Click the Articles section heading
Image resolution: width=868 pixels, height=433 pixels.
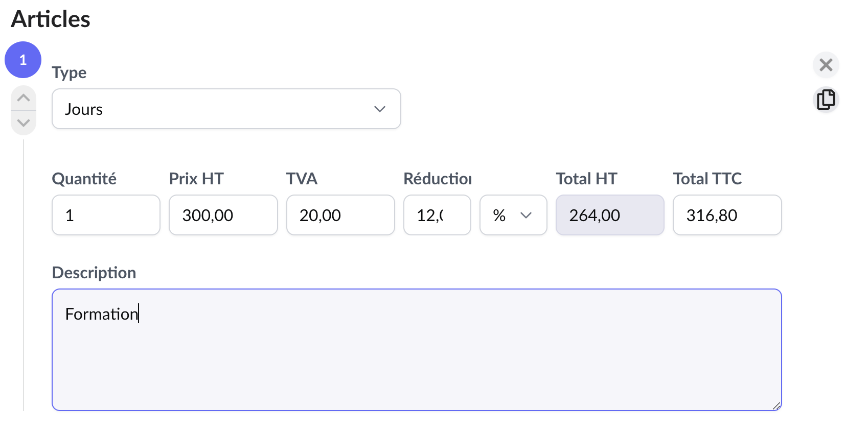[51, 19]
